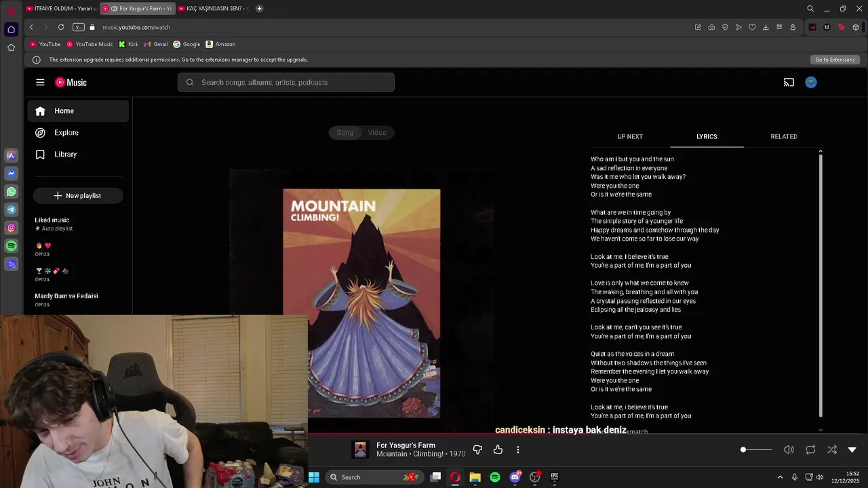Open the Opera tab search magnifier
The height and width of the screenshot is (488, 868).
pyautogui.click(x=810, y=9)
